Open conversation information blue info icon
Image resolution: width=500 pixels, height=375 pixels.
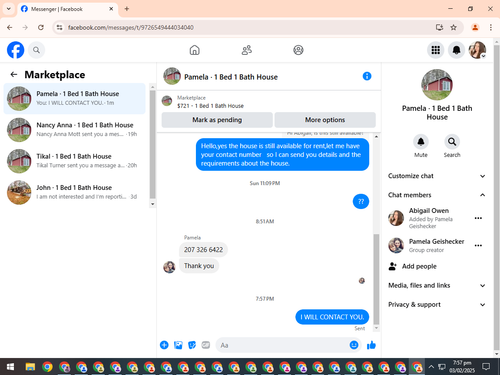point(367,76)
